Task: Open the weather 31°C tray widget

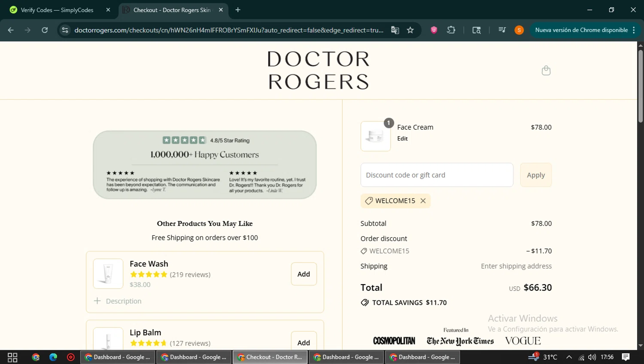Action: coord(543,357)
